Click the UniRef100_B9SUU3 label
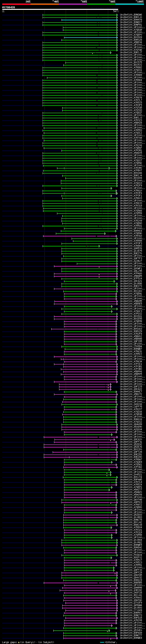This screenshot has height=644, width=146. (131, 329)
